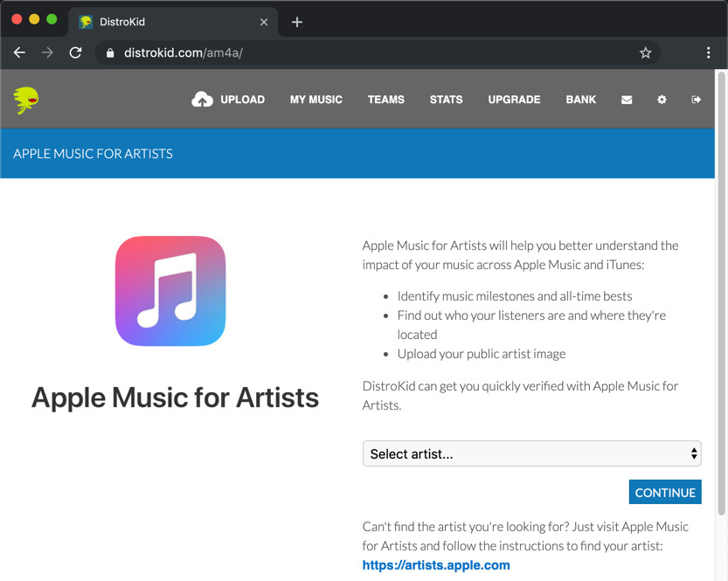Minimize window with yellow button
This screenshot has width=728, height=581.
(34, 19)
